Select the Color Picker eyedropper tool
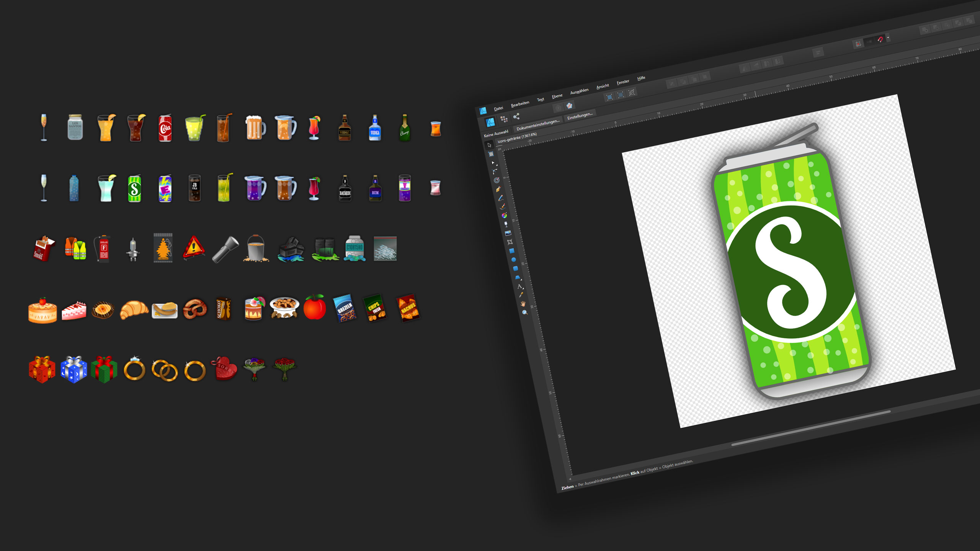980x551 pixels. pyautogui.click(x=521, y=295)
